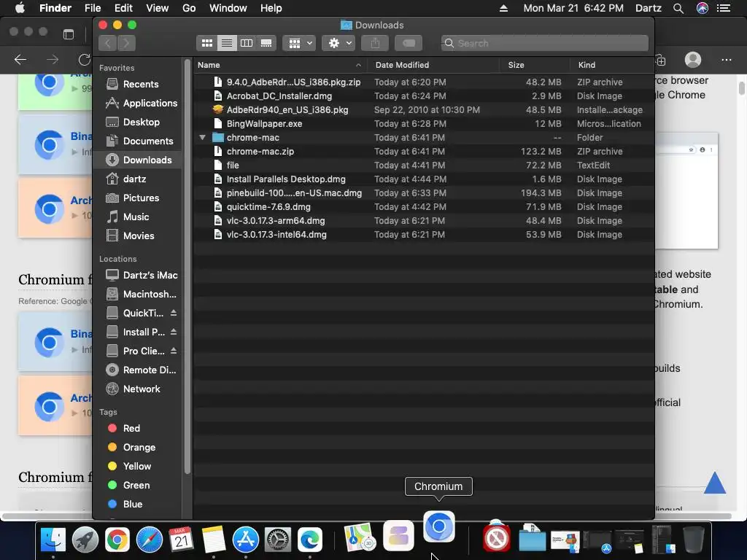Select Install Parallels Desktop.dmg
The height and width of the screenshot is (560, 747).
click(x=424, y=179)
